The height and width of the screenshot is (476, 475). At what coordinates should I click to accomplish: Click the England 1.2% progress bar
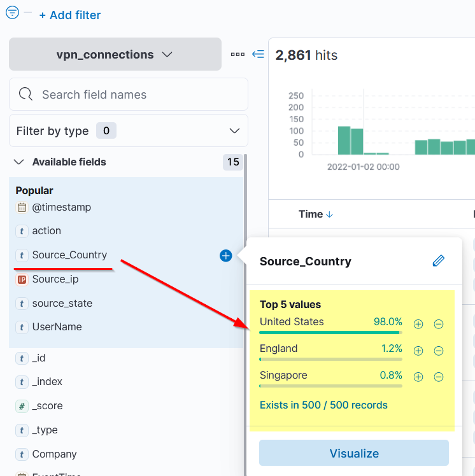[330, 360]
